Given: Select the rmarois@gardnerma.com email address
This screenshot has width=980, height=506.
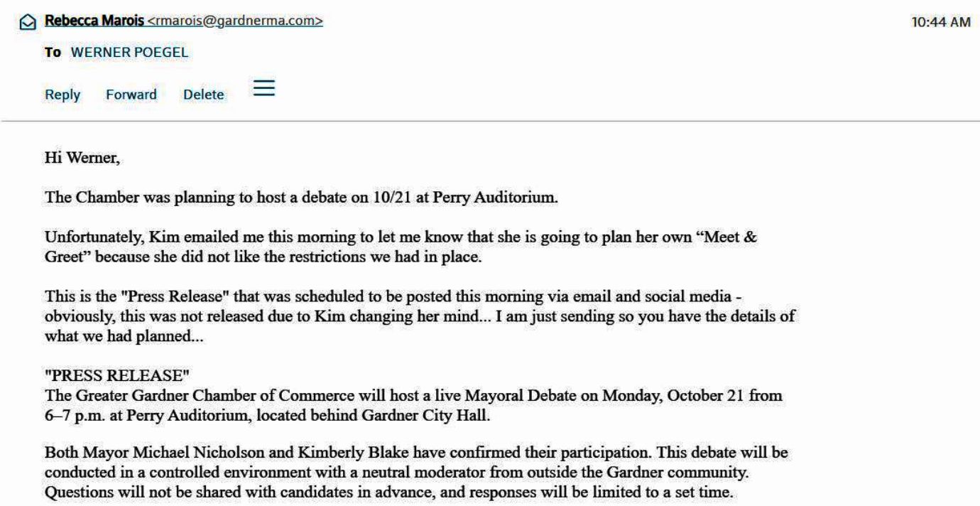Looking at the screenshot, I should (234, 21).
